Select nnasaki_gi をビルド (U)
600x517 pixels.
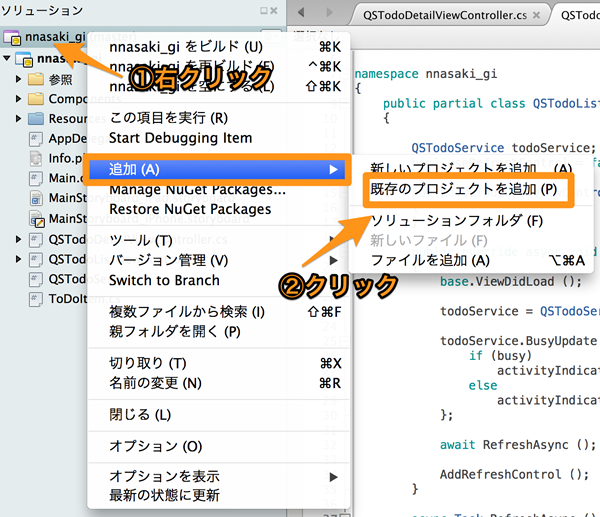(218, 47)
